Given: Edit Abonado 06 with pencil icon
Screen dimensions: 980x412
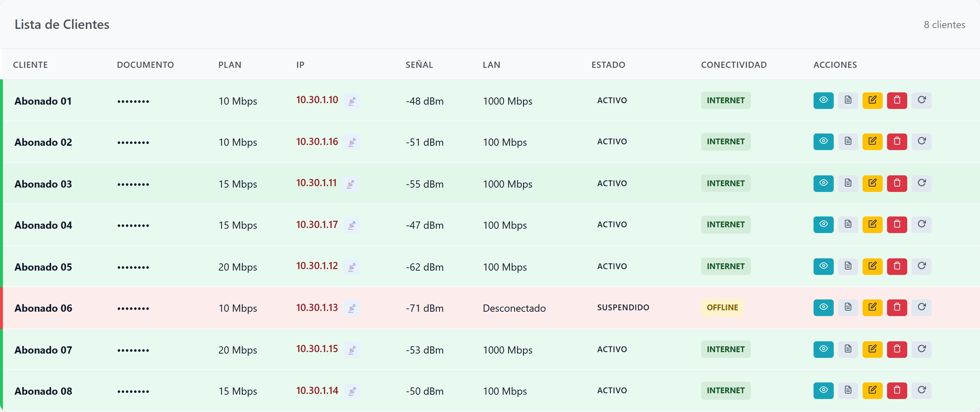Looking at the screenshot, I should coord(872,308).
